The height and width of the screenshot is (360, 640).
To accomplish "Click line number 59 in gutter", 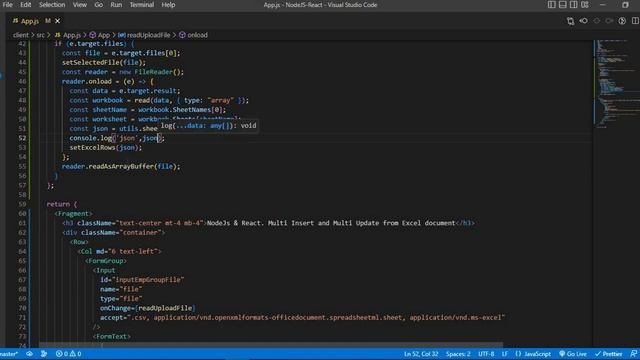I will pos(22,204).
